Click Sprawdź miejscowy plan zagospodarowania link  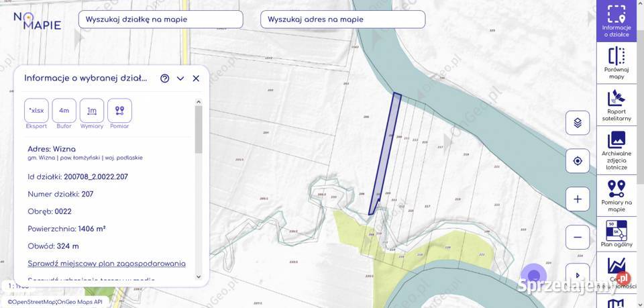[107, 263]
